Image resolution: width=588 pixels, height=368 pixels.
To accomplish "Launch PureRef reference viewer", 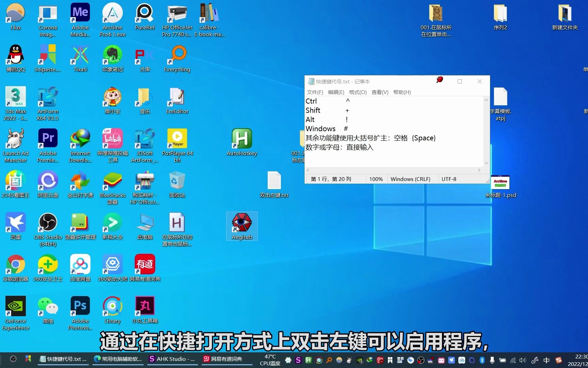I will click(144, 14).
